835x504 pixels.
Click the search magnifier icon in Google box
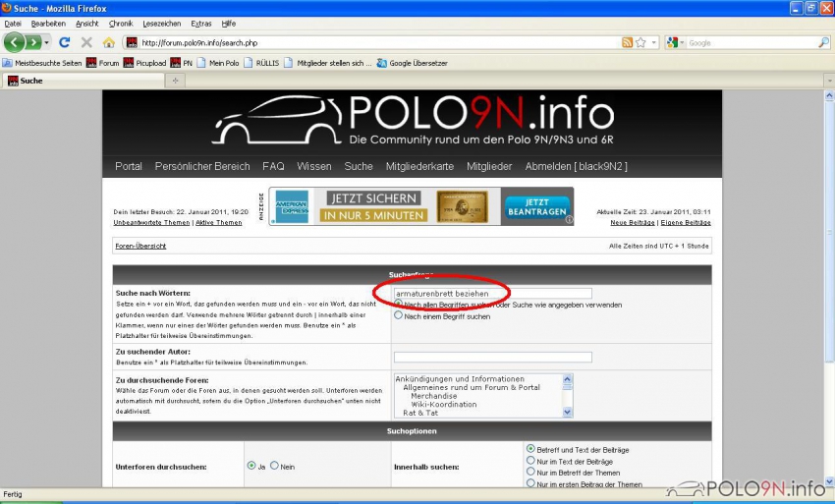823,43
